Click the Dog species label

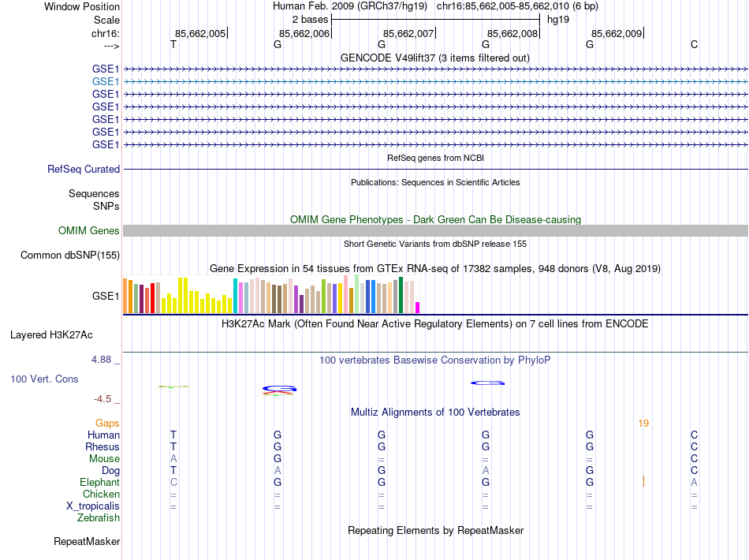110,471
